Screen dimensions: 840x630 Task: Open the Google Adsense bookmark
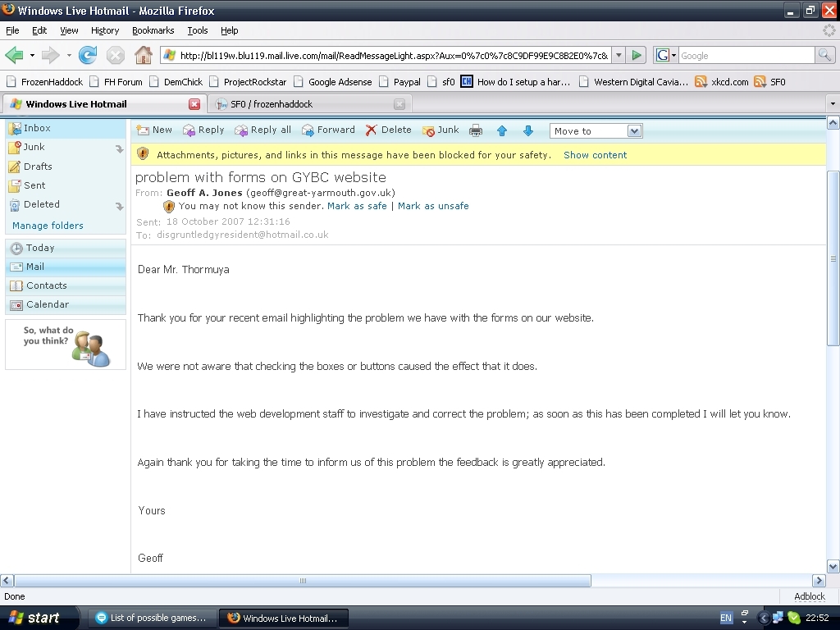tap(333, 82)
